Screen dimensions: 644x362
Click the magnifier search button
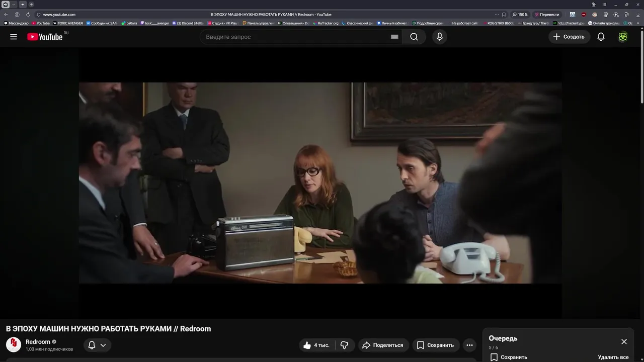click(x=414, y=37)
